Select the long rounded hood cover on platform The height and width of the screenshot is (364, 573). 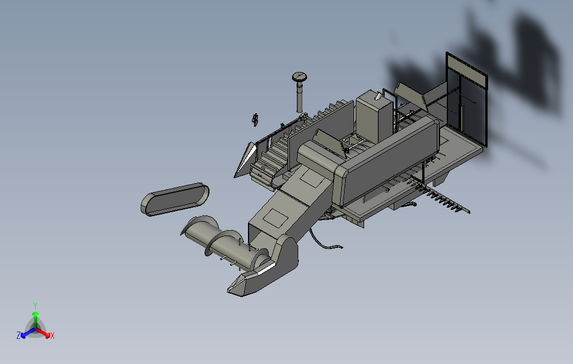pos(388,160)
